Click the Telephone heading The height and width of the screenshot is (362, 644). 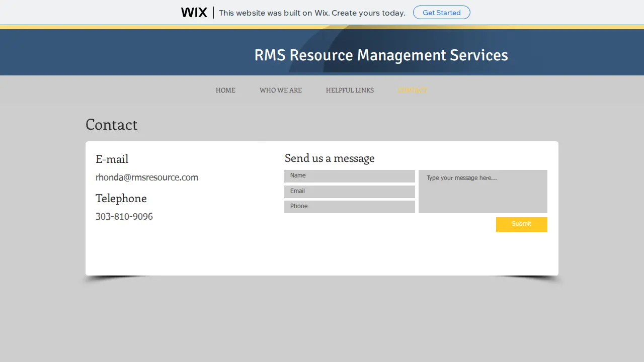point(121,198)
